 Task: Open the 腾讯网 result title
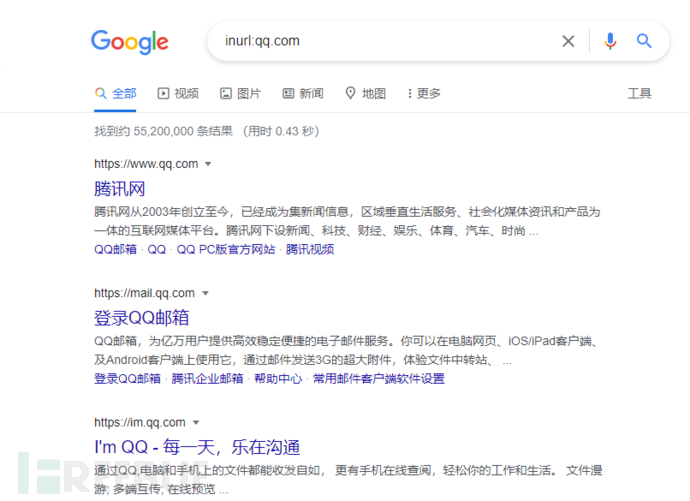pos(120,189)
